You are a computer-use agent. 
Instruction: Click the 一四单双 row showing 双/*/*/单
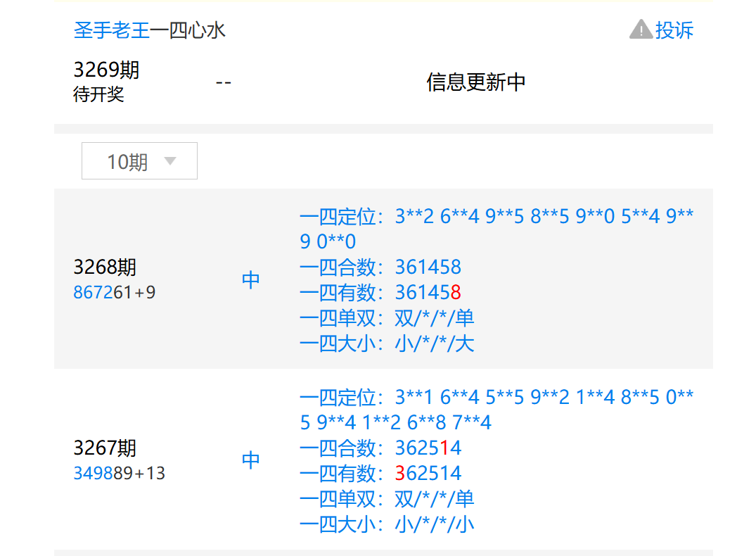[386, 318]
